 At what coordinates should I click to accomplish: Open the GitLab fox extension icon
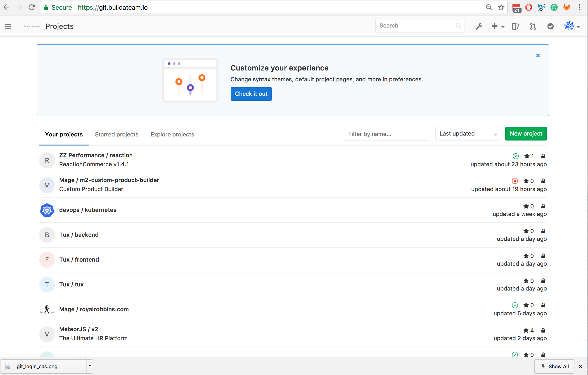pos(567,7)
